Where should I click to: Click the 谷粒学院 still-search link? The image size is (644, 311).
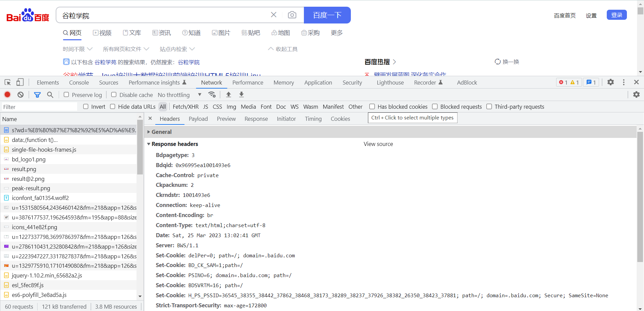click(189, 62)
